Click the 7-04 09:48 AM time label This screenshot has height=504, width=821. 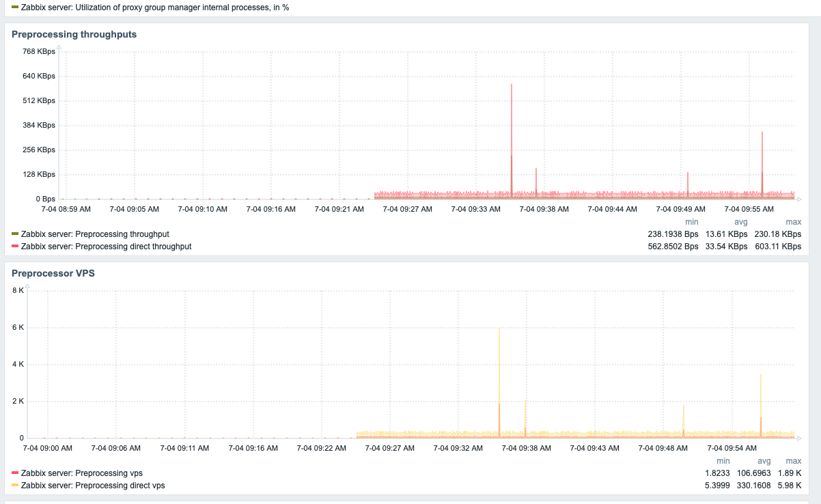[x=663, y=449]
